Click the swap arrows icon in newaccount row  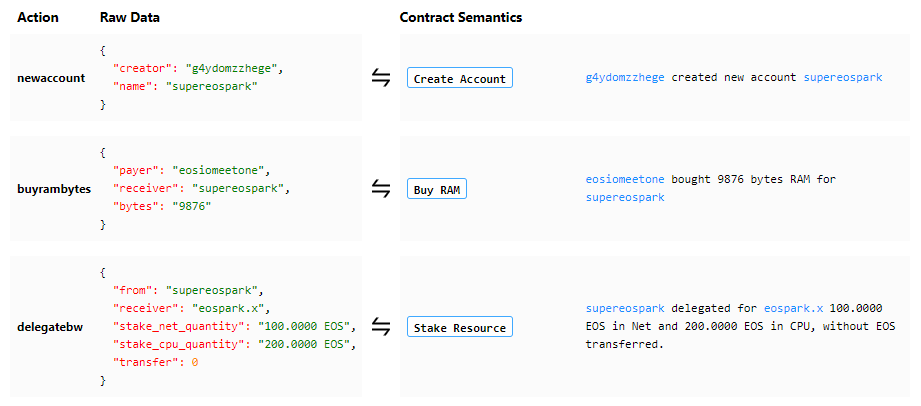[x=381, y=78]
